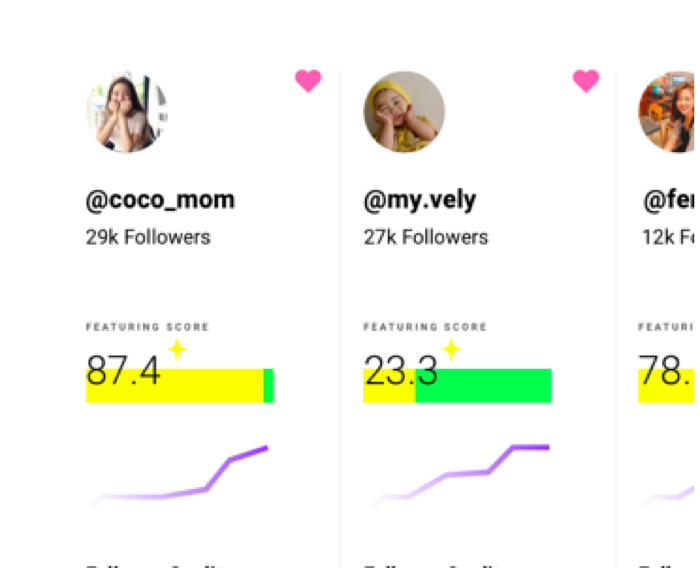Click the 12k followers text on third card
700x568 pixels.
[668, 237]
